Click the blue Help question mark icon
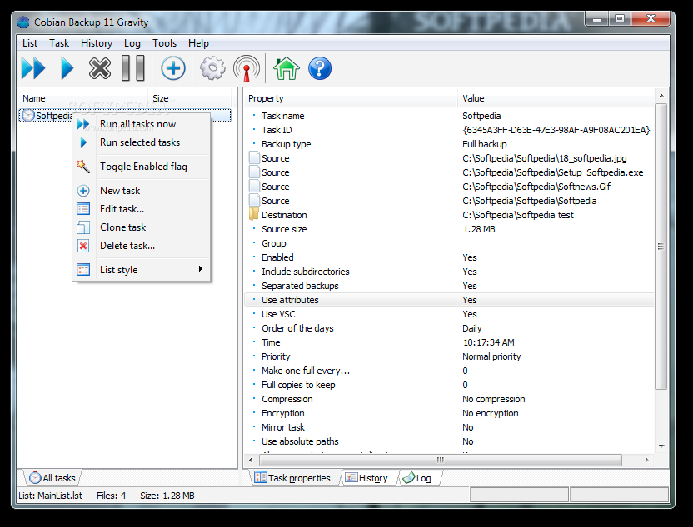693x527 pixels. pos(320,69)
